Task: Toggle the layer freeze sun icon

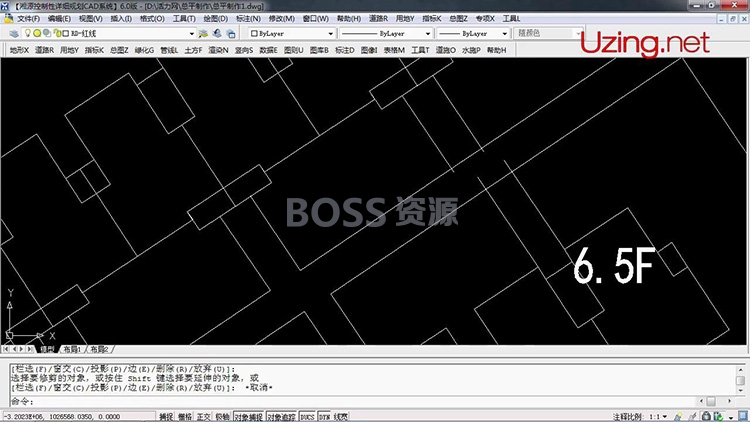Action: 37,33
